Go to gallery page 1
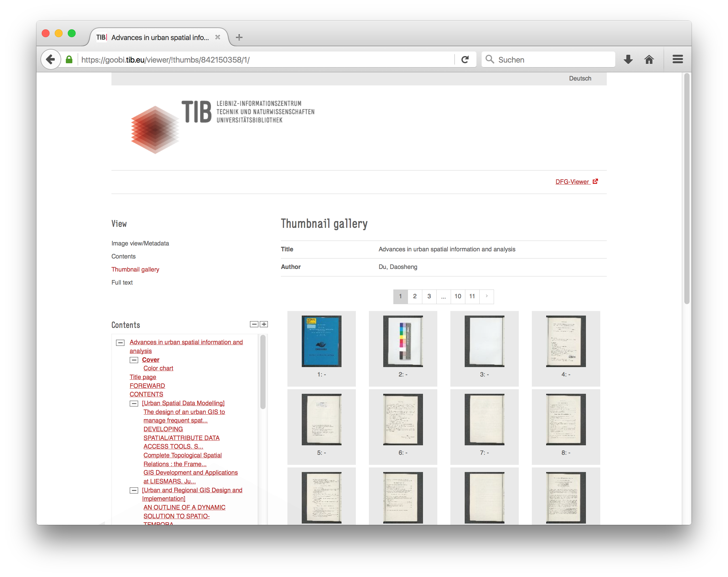 400,297
